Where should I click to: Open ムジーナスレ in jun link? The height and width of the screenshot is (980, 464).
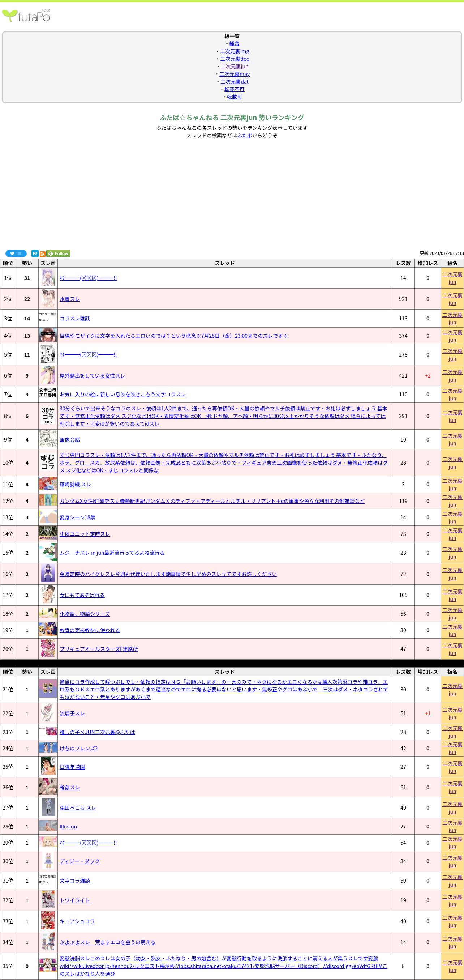[112, 553]
